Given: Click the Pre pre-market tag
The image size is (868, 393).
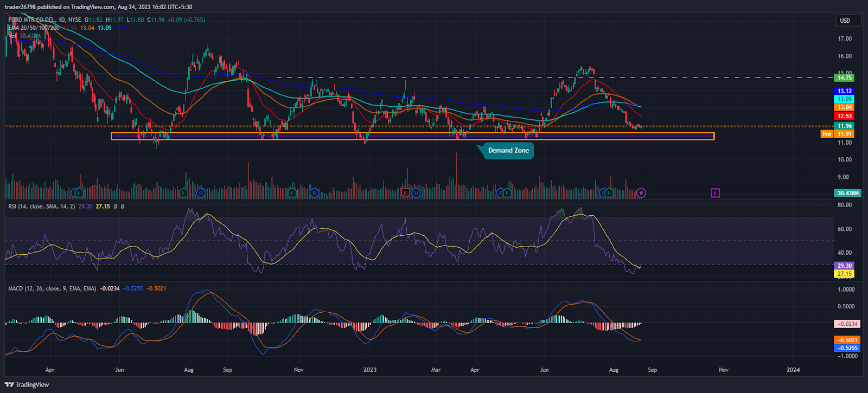Looking at the screenshot, I should pyautogui.click(x=827, y=134).
